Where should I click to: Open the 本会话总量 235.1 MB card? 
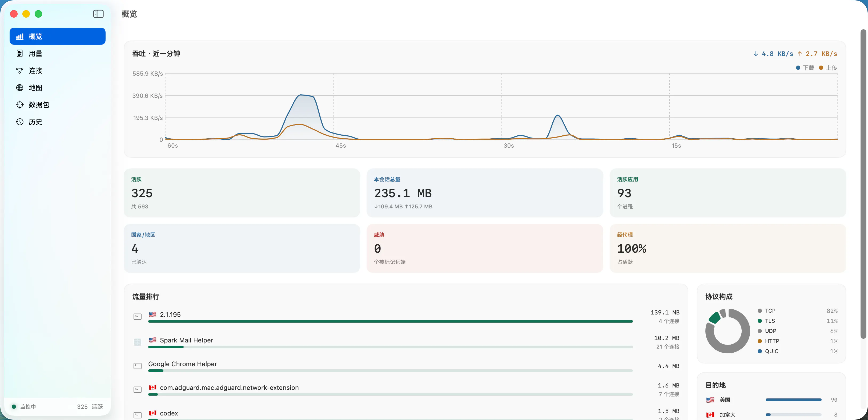pyautogui.click(x=485, y=193)
